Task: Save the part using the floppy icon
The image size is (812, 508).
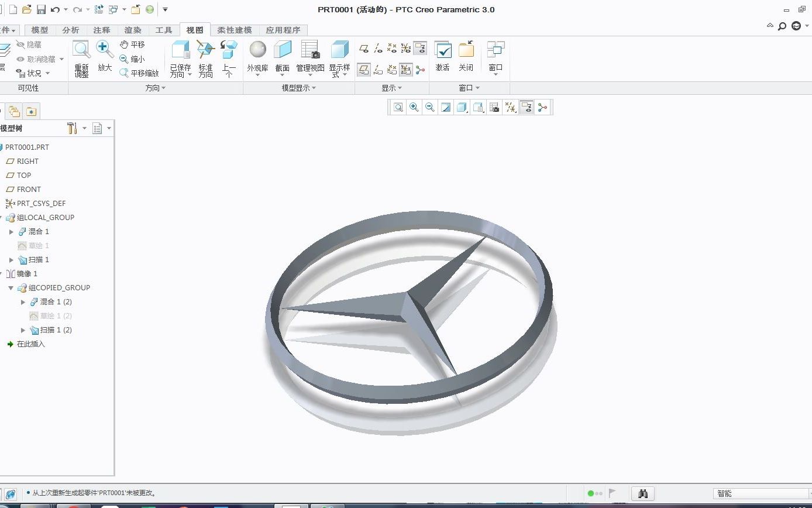Action: click(41, 9)
